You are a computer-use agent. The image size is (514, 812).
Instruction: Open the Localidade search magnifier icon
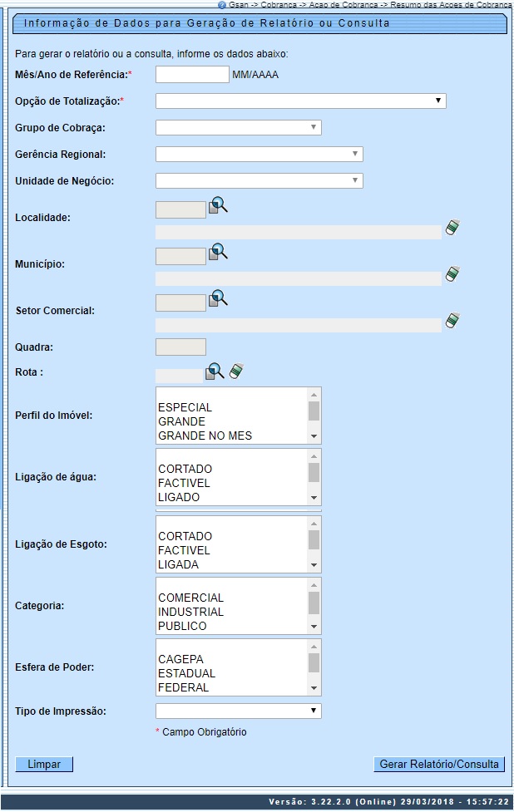click(x=217, y=206)
